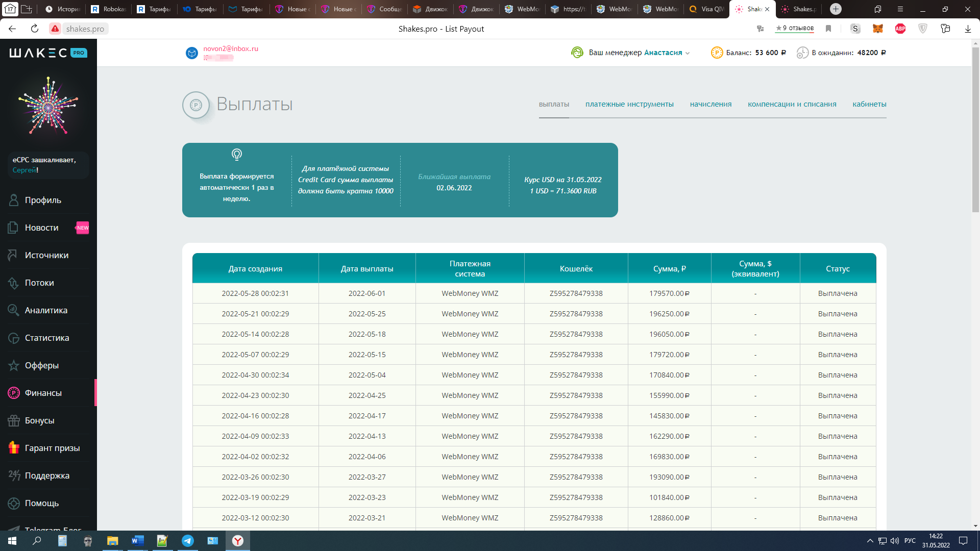Switch to платежные инструменты tab
980x551 pixels.
[x=629, y=104]
